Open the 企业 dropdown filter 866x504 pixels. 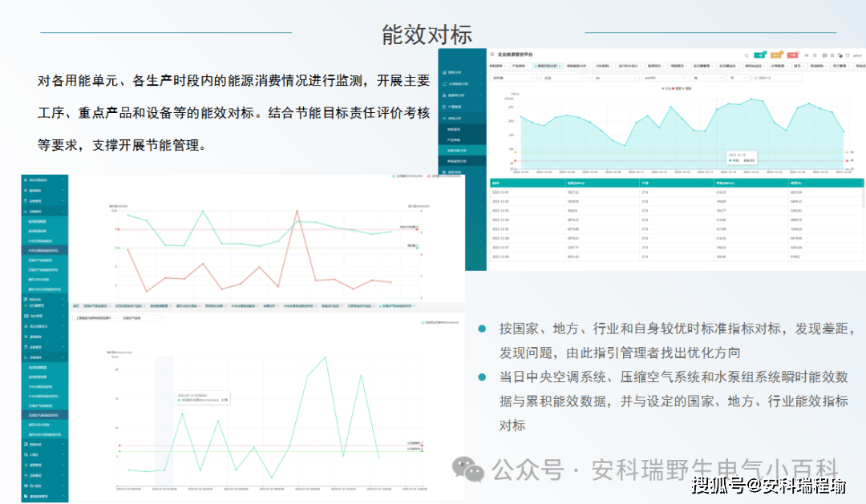pyautogui.click(x=565, y=78)
